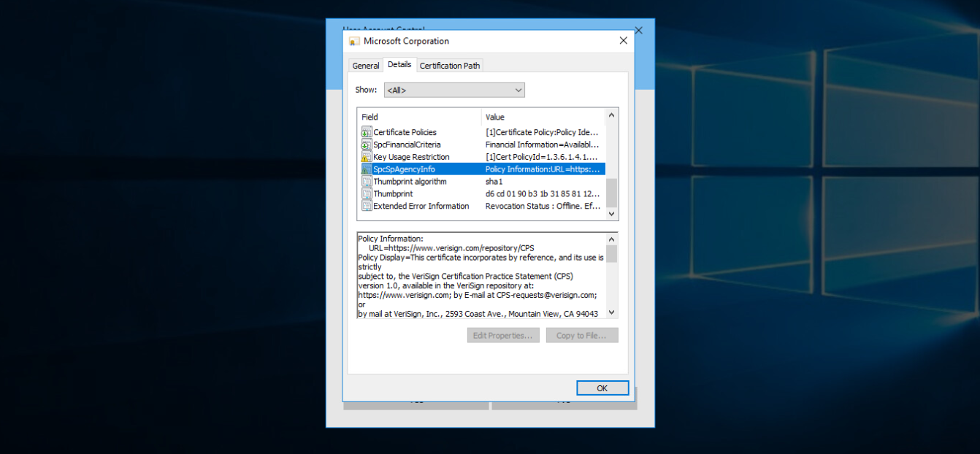
Task: Select the Key Usage Restriction field name
Action: click(x=411, y=157)
